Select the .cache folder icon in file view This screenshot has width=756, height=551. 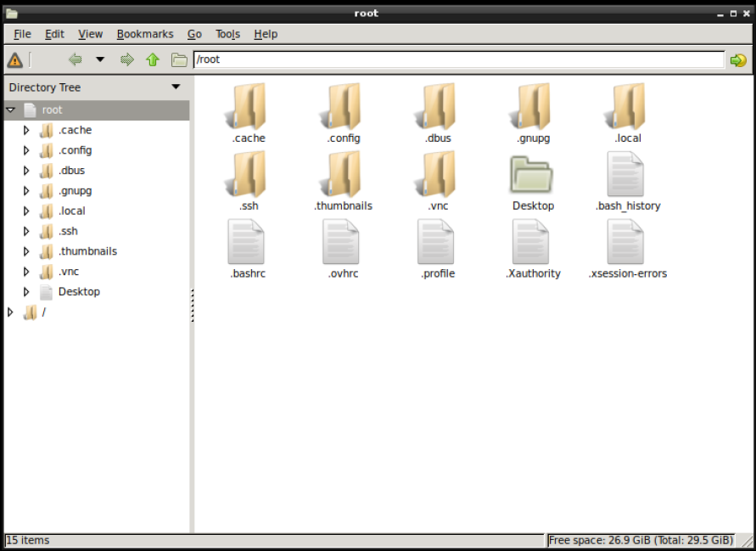(x=246, y=106)
